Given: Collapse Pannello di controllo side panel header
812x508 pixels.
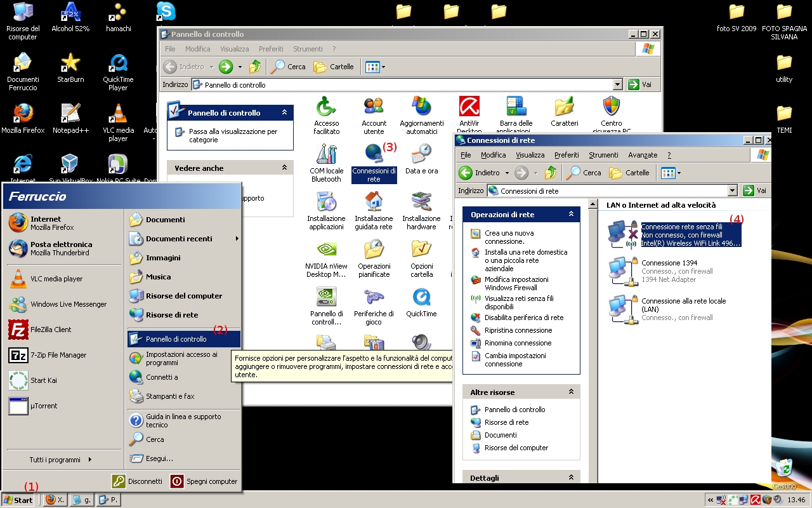Looking at the screenshot, I should (x=285, y=112).
